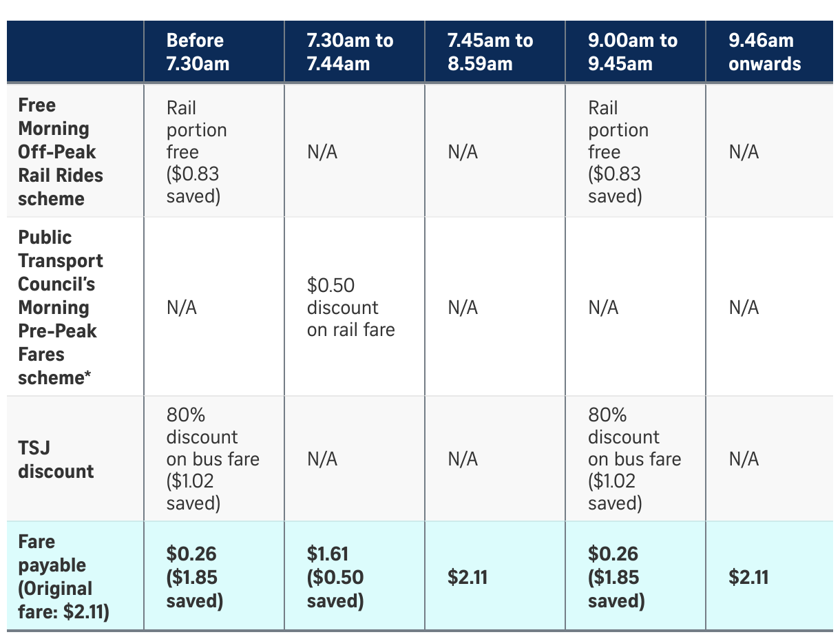Click the $2.11 fare under 9.46am onwards
This screenshot has width=840, height=639.
click(748, 576)
